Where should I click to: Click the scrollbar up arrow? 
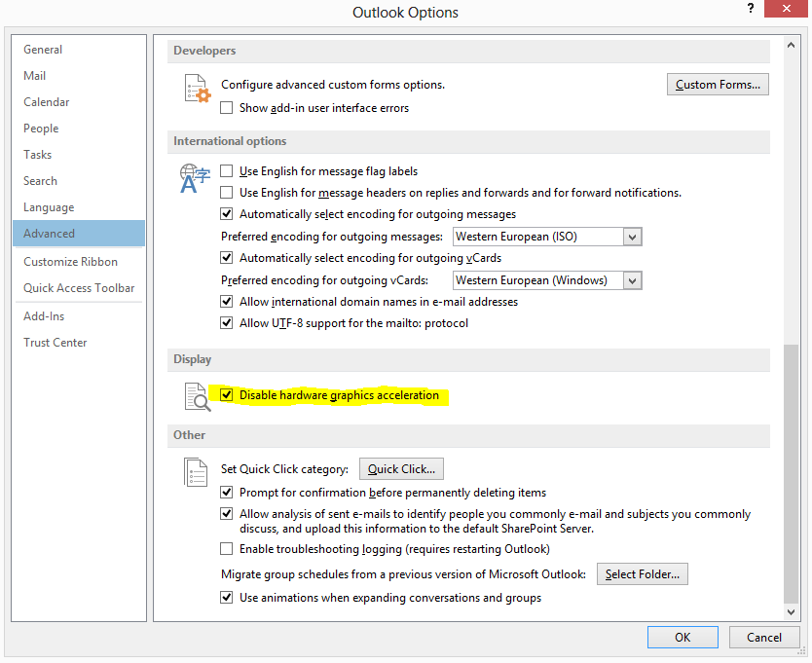[791, 46]
